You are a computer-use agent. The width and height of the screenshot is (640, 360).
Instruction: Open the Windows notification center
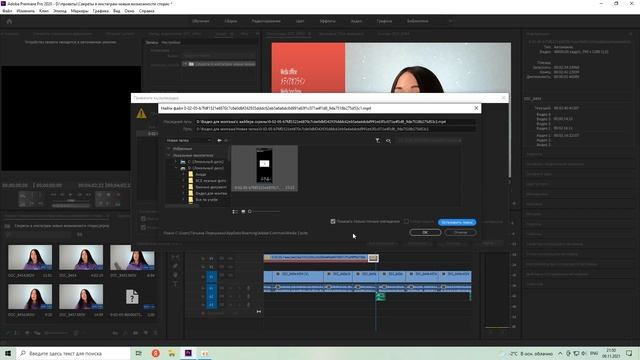629,353
